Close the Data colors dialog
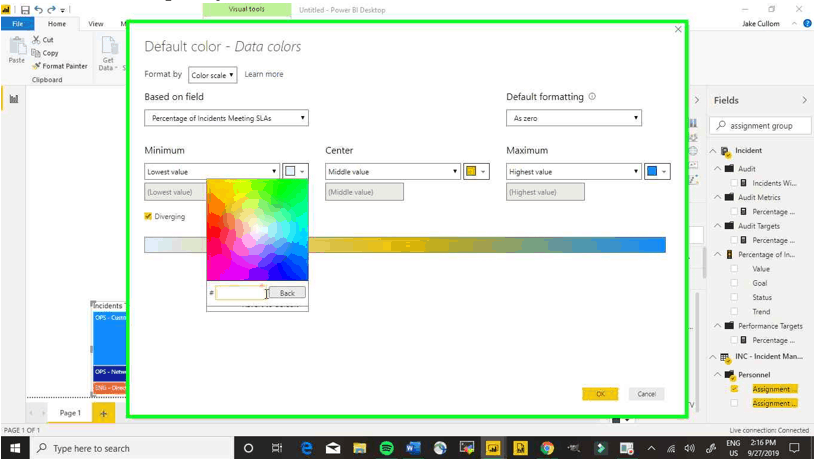816x460 pixels. [x=678, y=29]
